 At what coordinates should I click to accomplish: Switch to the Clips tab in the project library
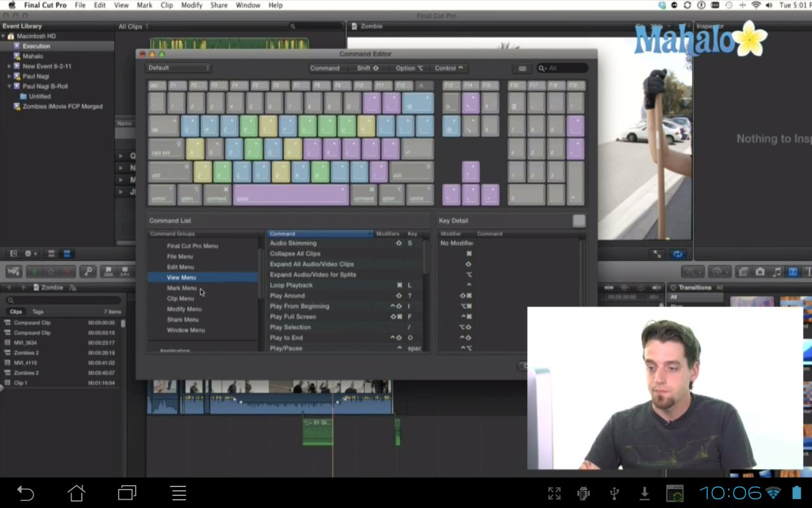16,312
